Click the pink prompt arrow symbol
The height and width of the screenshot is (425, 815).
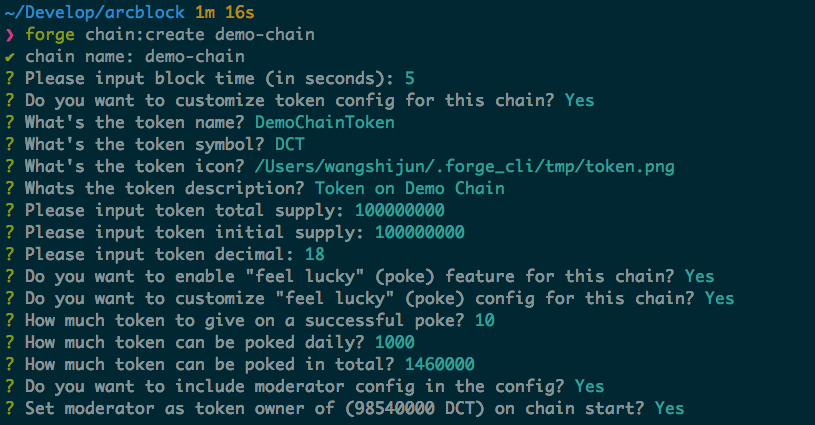pyautogui.click(x=9, y=35)
